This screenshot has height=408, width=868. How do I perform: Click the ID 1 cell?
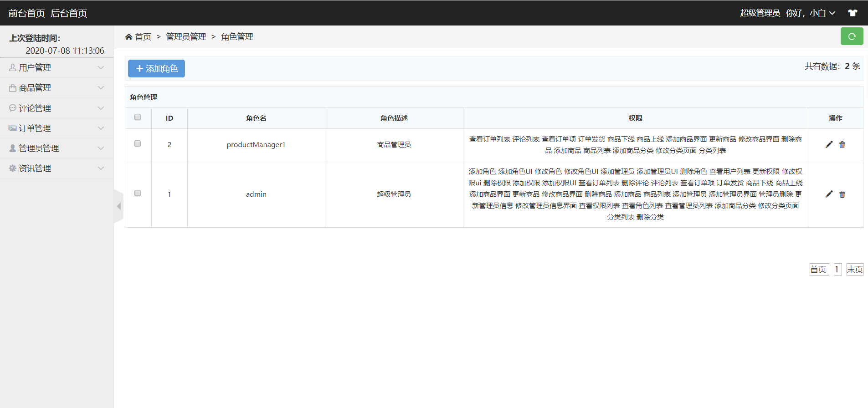[x=169, y=194]
